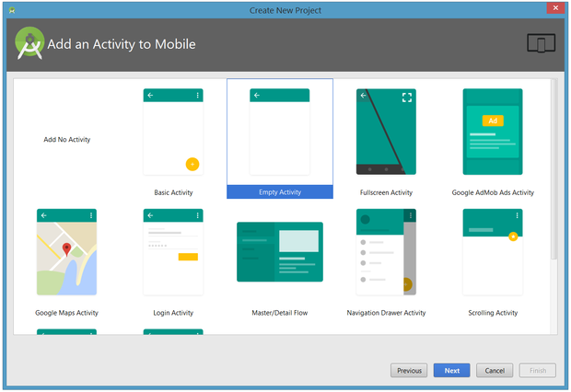
Task: Cancel the new project wizard
Action: point(495,371)
